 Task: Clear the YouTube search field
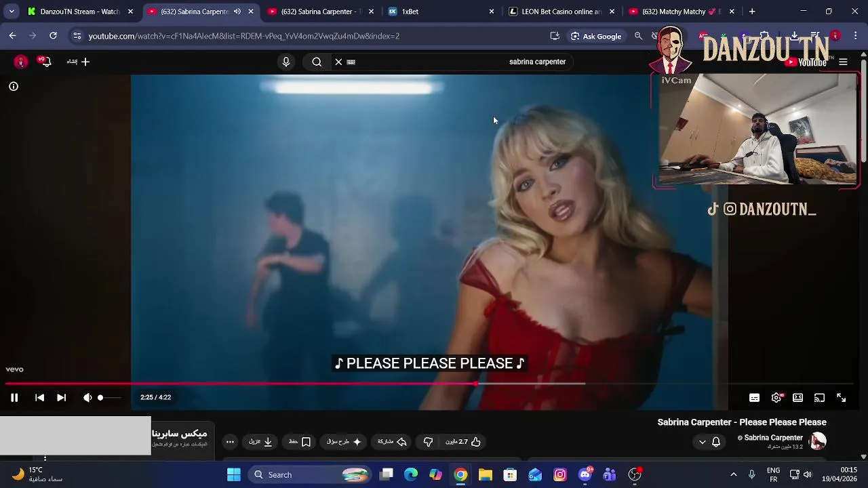click(x=338, y=62)
